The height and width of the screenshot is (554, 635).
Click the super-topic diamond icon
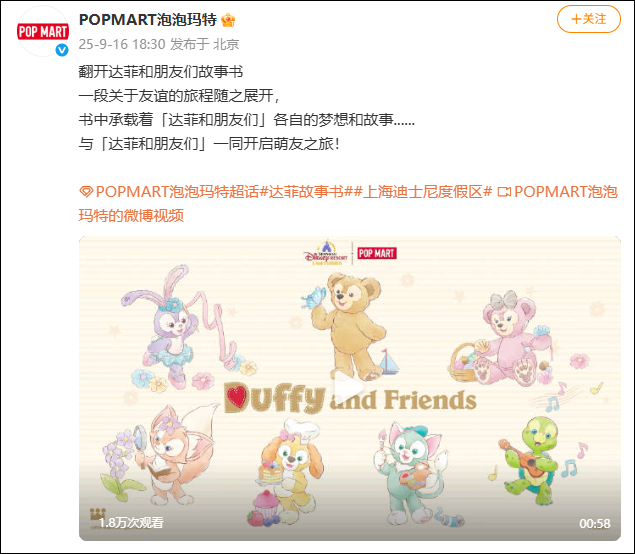click(x=86, y=192)
